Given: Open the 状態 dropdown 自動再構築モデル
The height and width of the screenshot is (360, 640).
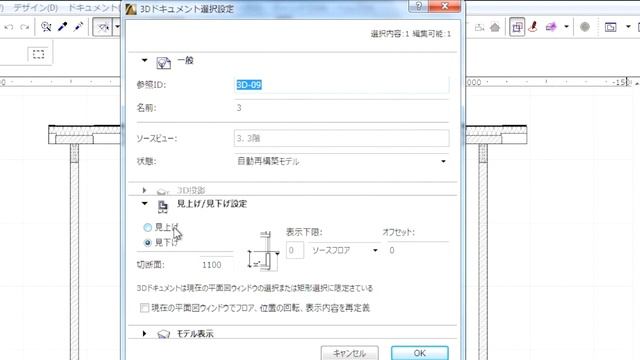Looking at the screenshot, I should click(342, 161).
